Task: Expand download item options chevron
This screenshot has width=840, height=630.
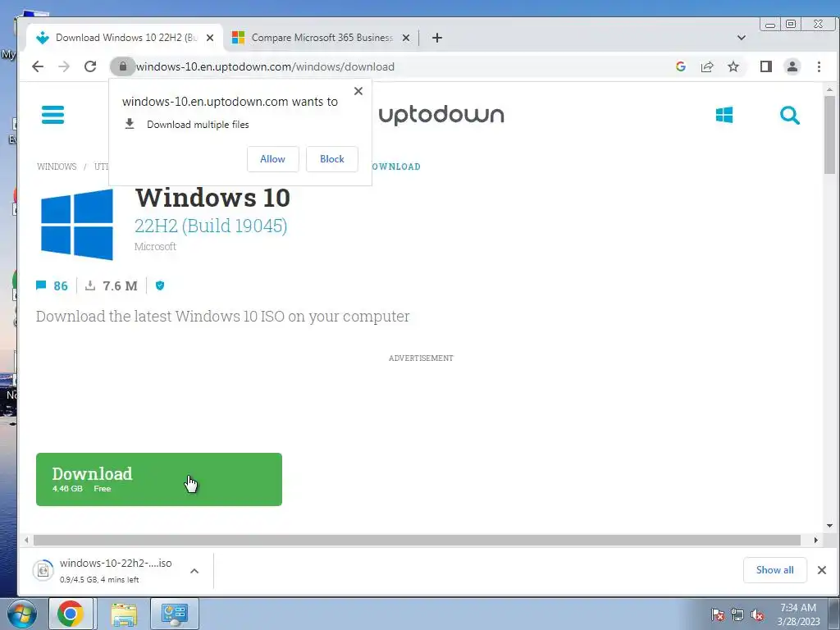Action: pos(194,571)
